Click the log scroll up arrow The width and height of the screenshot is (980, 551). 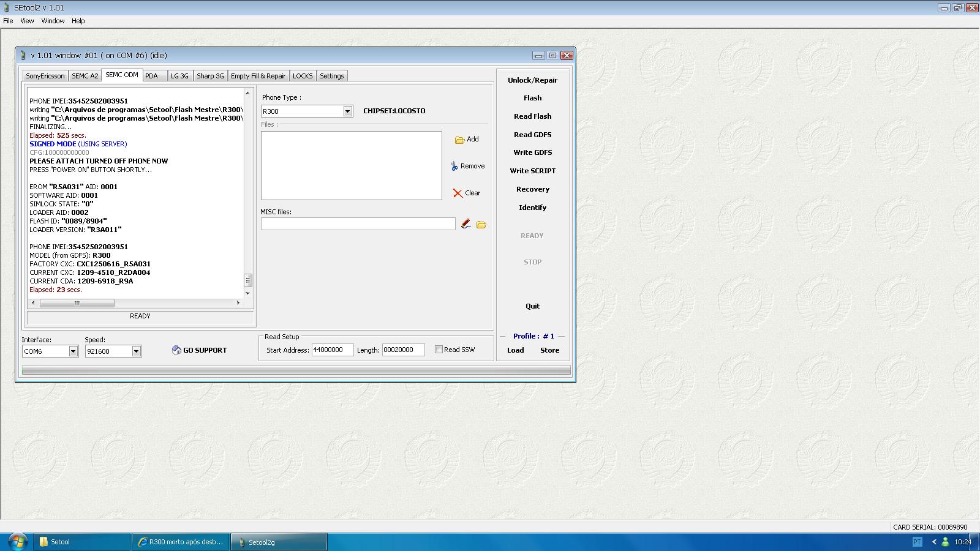247,93
